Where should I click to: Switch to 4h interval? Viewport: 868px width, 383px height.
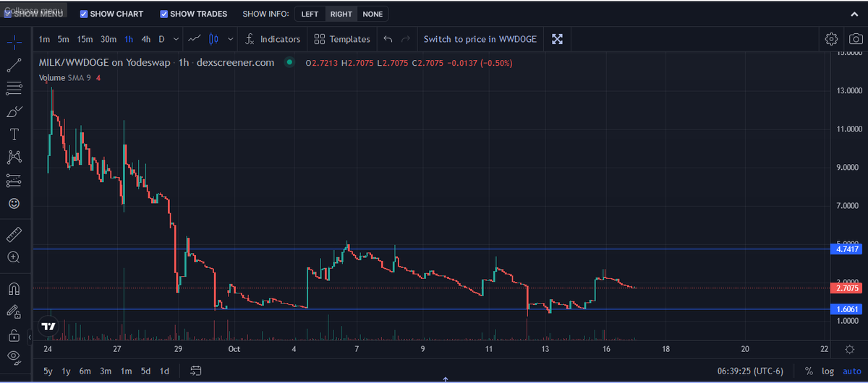click(x=147, y=39)
